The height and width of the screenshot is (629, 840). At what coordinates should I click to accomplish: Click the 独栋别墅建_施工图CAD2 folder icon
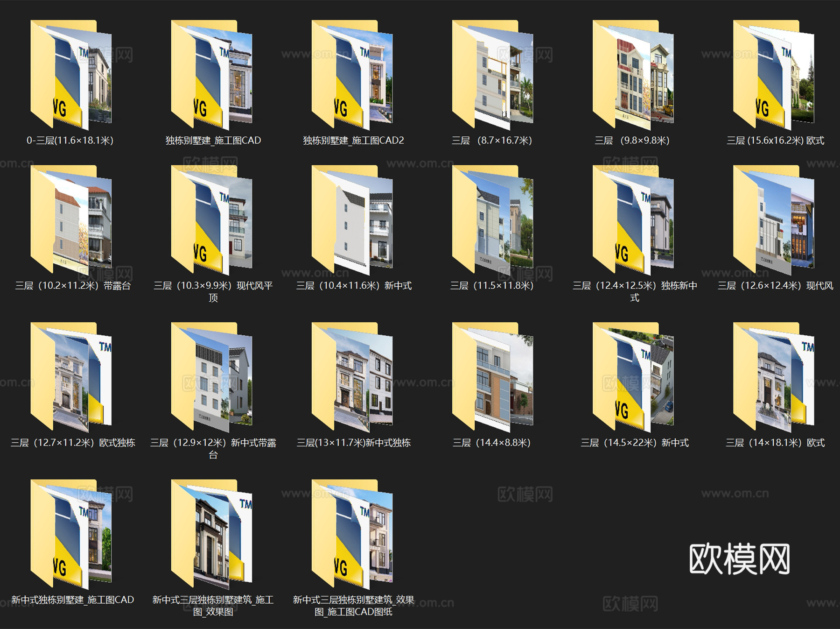pos(352,75)
